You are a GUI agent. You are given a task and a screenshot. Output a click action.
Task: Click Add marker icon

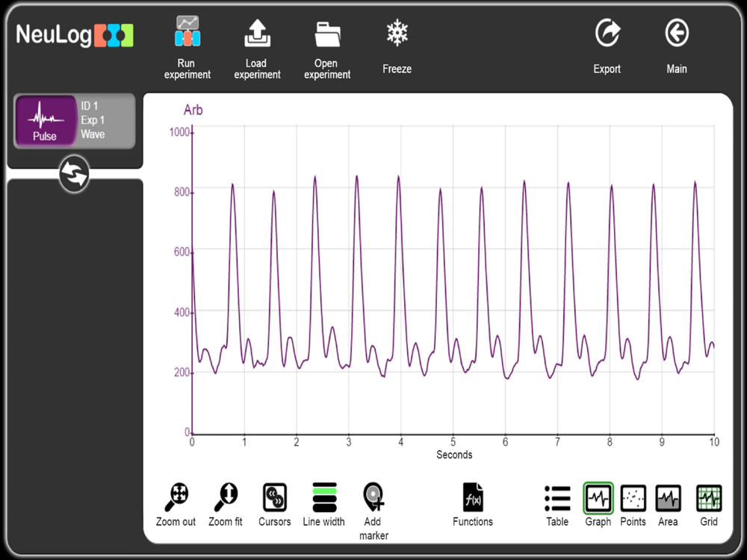[373, 497]
